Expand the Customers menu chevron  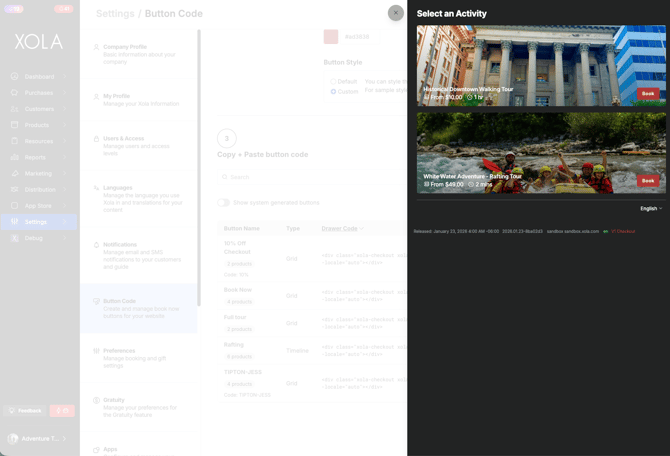[65, 109]
